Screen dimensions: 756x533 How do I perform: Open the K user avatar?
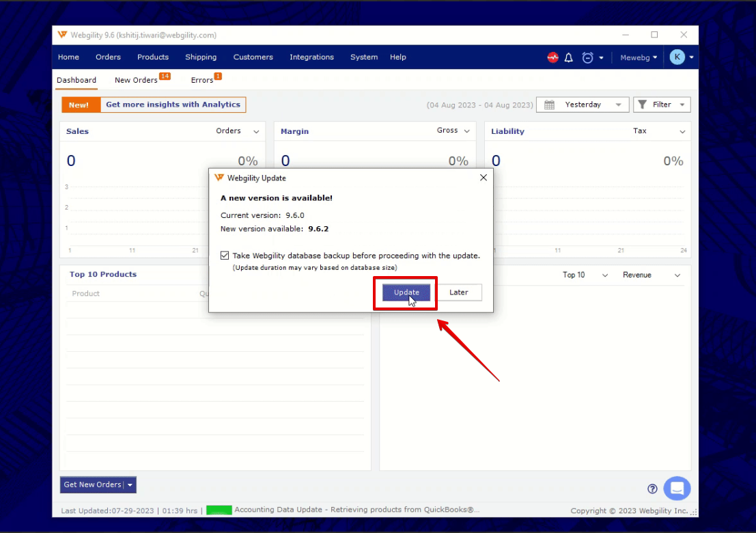coord(677,57)
